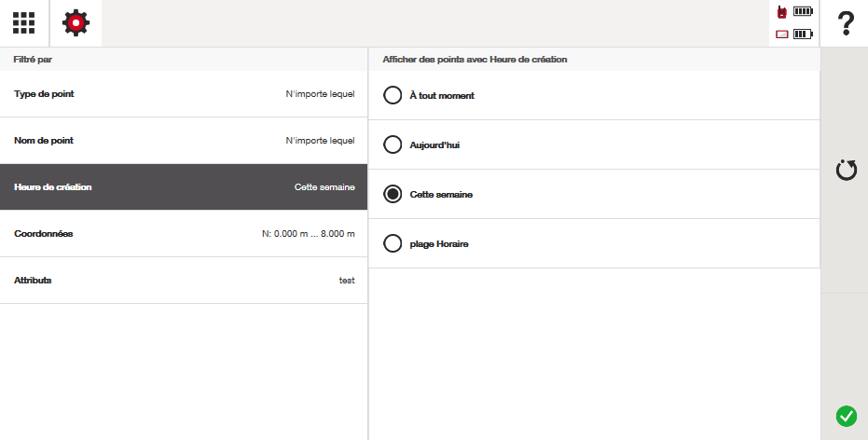Click the reset filter circular arrow icon
Viewport: 868px width, 440px height.
coord(846,171)
